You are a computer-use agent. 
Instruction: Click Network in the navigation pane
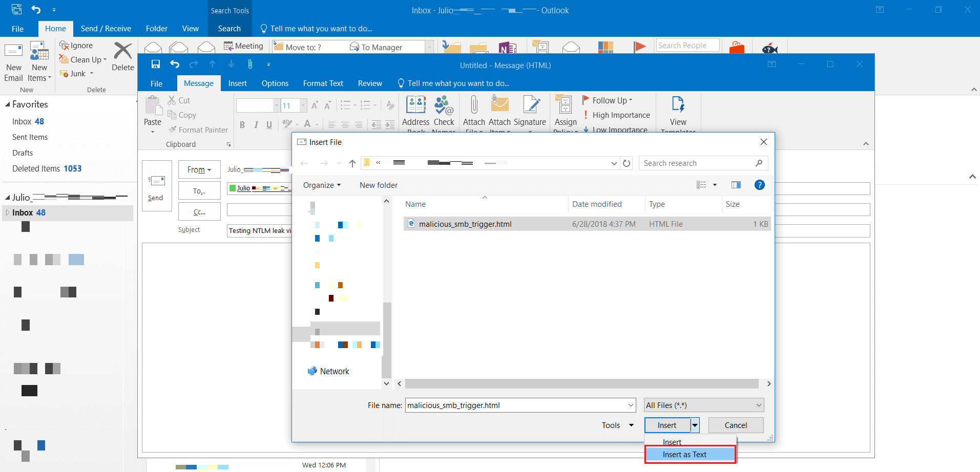click(328, 371)
